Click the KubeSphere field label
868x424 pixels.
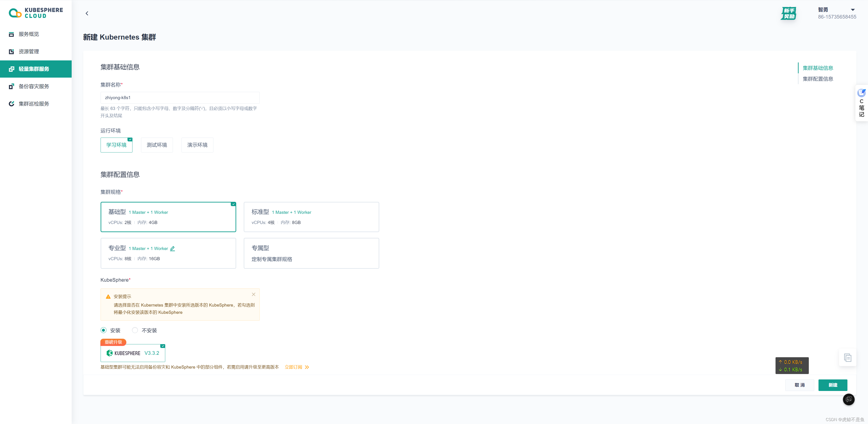click(x=115, y=280)
